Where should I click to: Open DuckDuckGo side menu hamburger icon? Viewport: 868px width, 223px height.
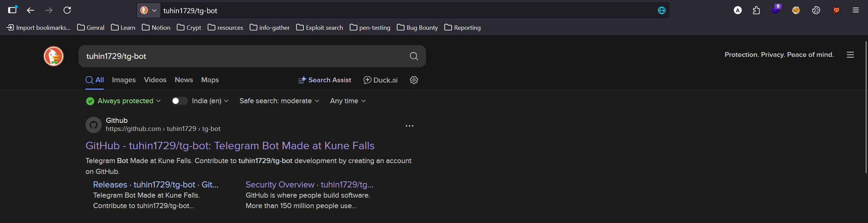pos(850,55)
